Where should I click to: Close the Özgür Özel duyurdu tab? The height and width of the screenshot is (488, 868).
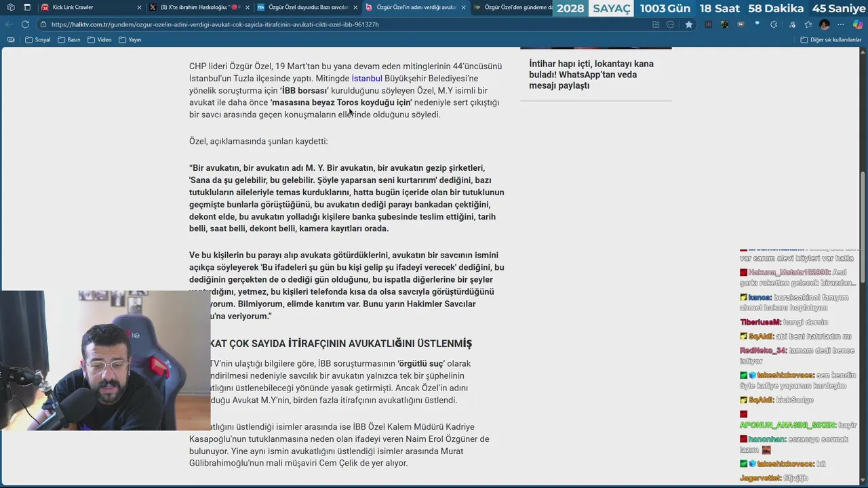tap(355, 7)
